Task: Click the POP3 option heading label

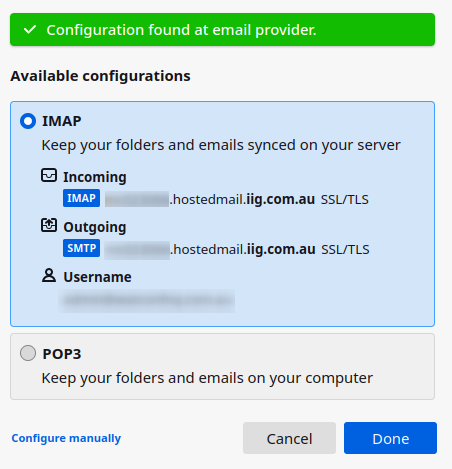Action: point(62,354)
